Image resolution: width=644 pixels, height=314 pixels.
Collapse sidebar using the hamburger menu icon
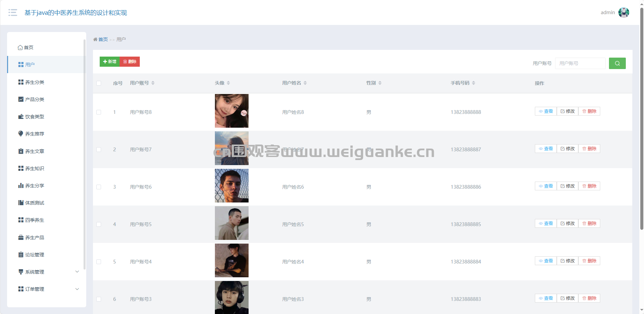pos(13,12)
